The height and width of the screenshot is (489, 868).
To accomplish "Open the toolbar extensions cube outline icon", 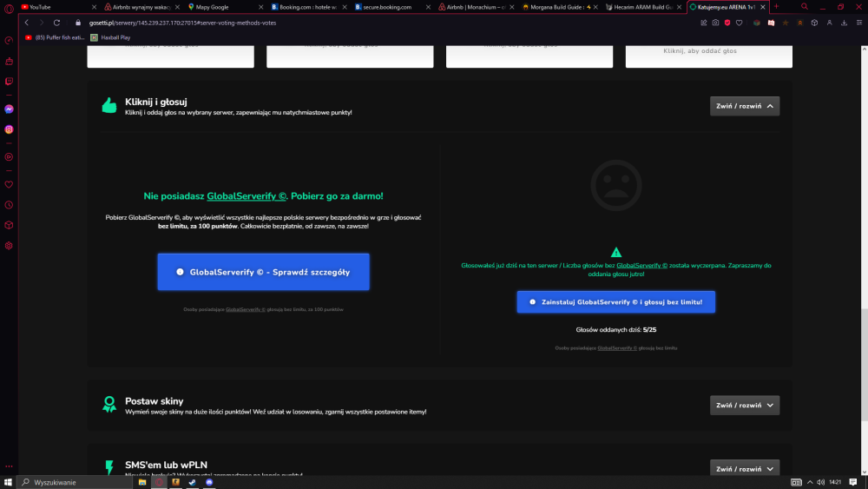I will pos(814,23).
